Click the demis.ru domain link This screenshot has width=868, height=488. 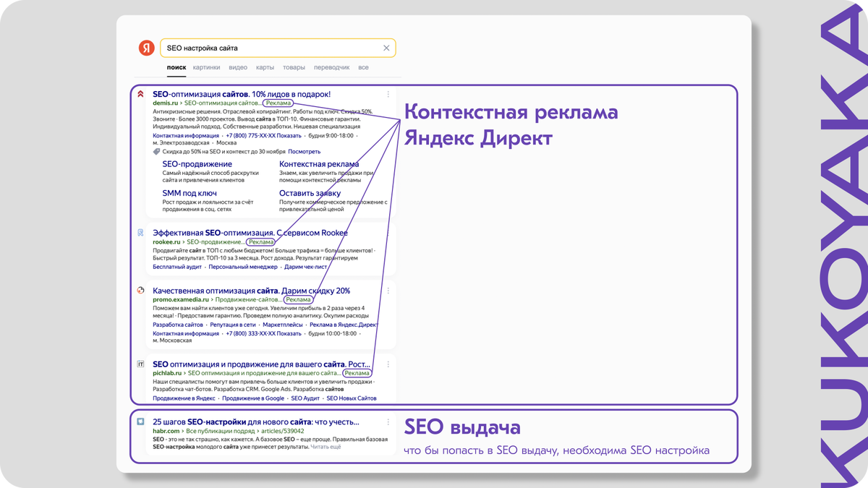tap(165, 103)
